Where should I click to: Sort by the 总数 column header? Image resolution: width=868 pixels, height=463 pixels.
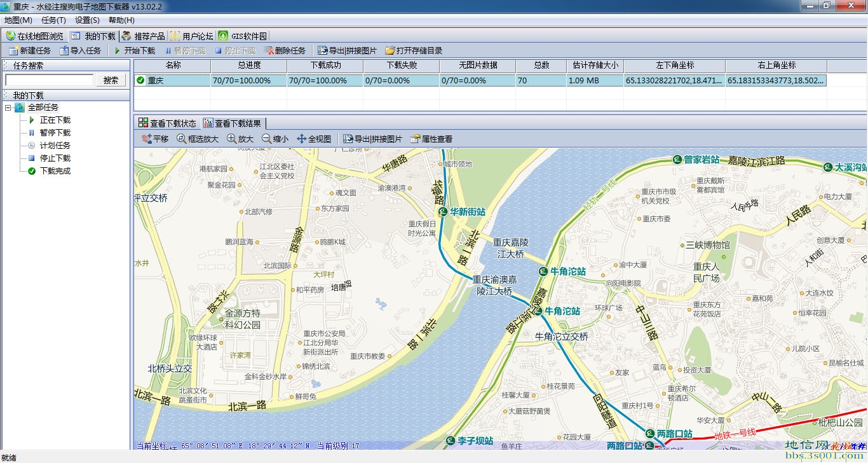(x=541, y=65)
